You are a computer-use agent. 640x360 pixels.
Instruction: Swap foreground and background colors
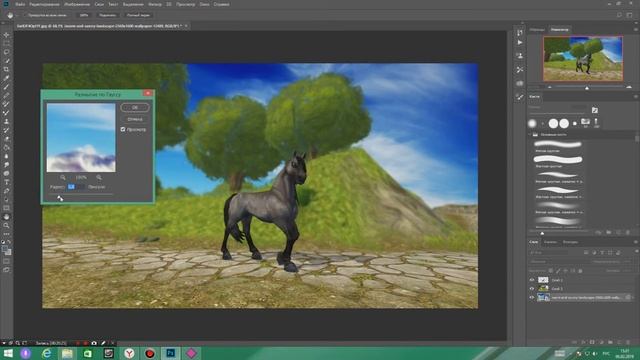[x=9, y=242]
